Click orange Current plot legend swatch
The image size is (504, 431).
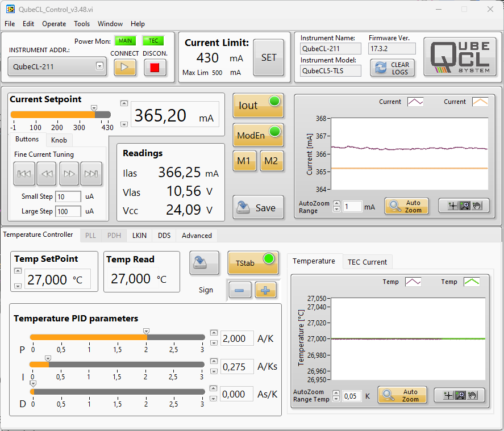[x=480, y=102]
